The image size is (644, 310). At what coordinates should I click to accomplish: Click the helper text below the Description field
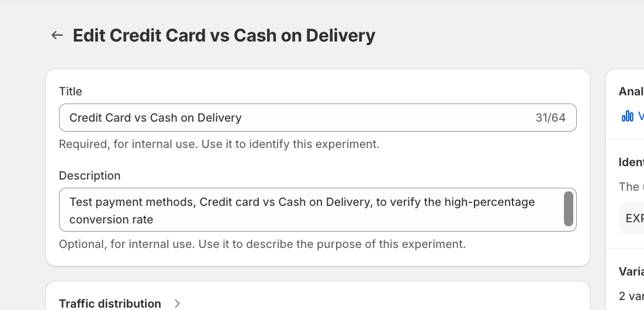pos(262,244)
